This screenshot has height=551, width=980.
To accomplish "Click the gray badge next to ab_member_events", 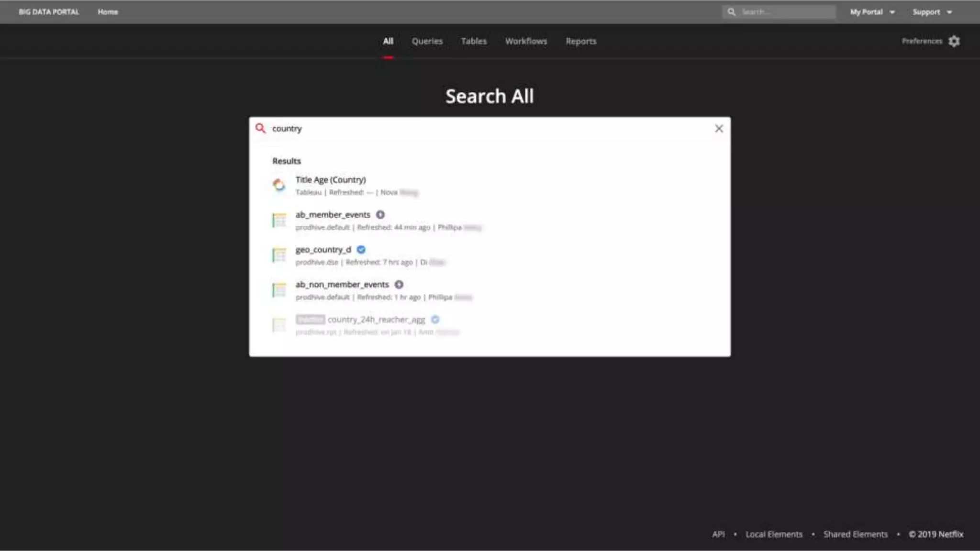I will [x=380, y=215].
